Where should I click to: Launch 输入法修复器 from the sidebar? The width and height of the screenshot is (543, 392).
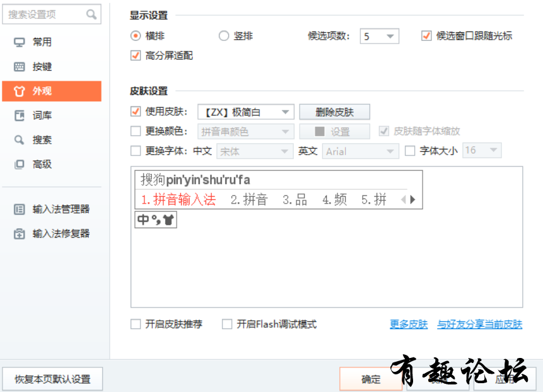52,234
